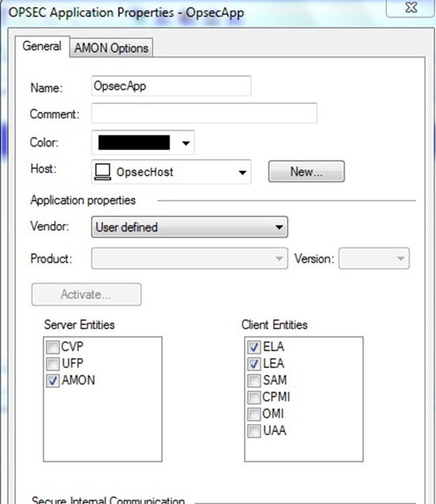Click the black color swatch
The image size is (436, 504).
click(134, 143)
